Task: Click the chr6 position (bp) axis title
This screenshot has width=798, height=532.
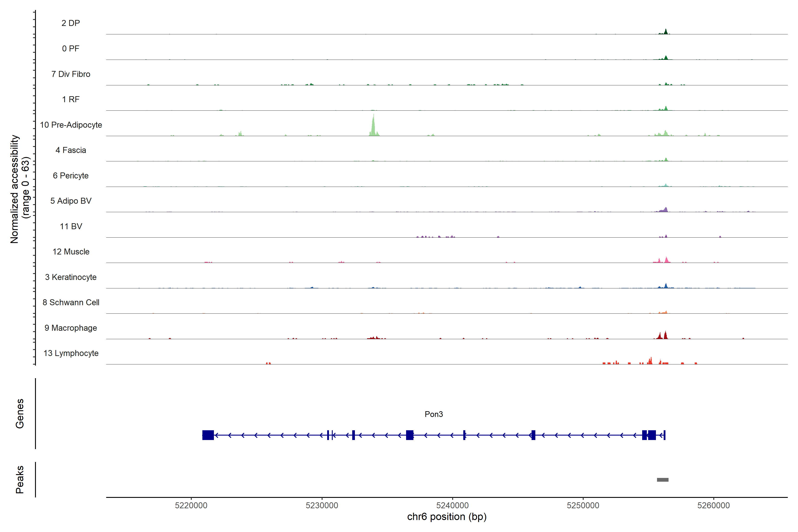Action: (x=446, y=517)
